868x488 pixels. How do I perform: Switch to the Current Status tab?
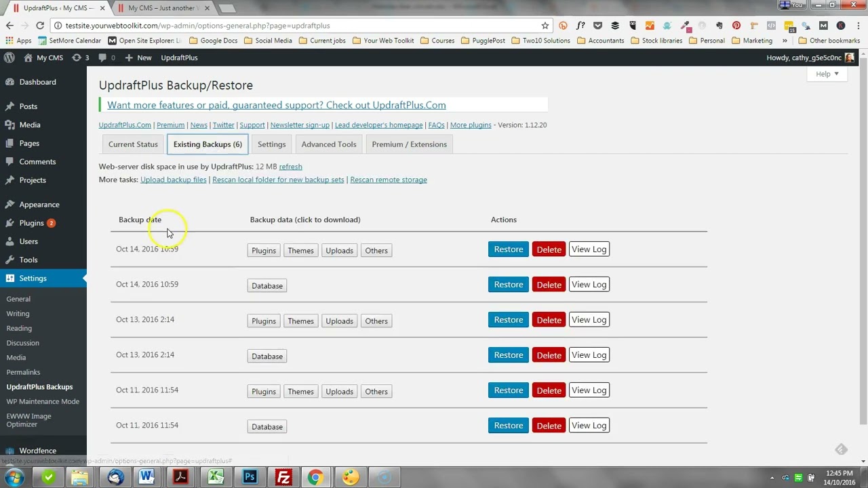pos(133,144)
